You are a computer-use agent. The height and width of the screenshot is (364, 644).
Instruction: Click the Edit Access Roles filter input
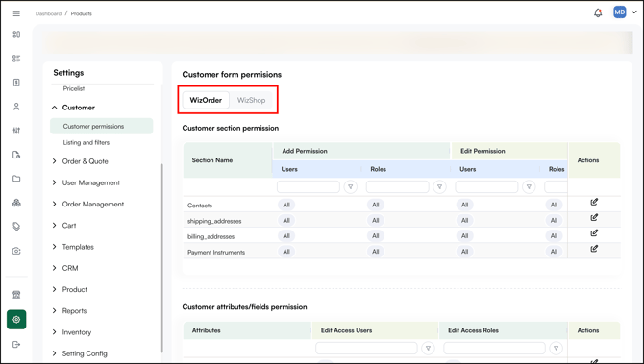tap(494, 348)
